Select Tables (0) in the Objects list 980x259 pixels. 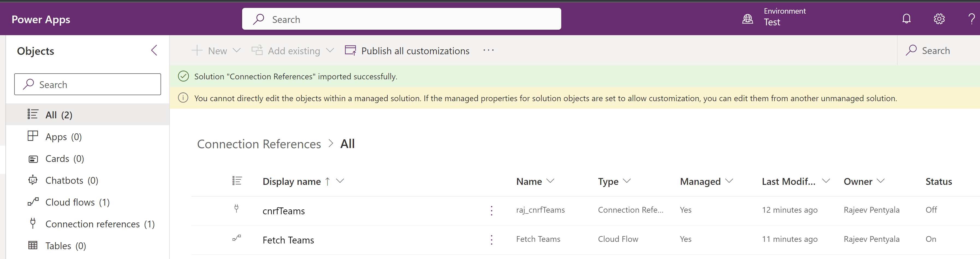[88, 246]
